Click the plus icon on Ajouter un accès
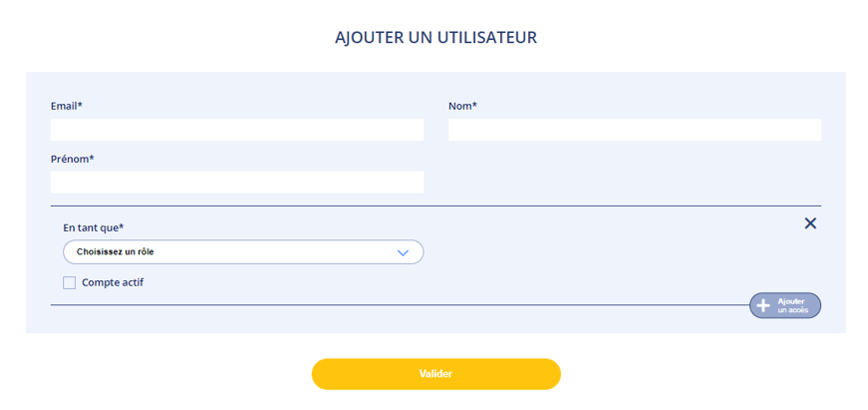Viewport: 868px width, 410px height. (x=763, y=305)
